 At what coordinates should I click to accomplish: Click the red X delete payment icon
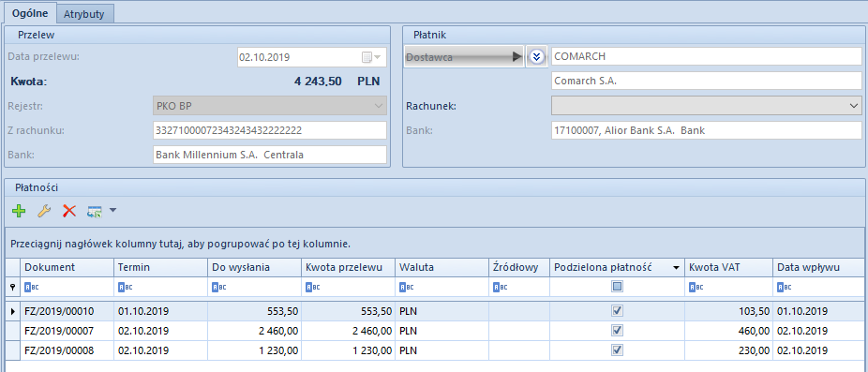click(69, 211)
